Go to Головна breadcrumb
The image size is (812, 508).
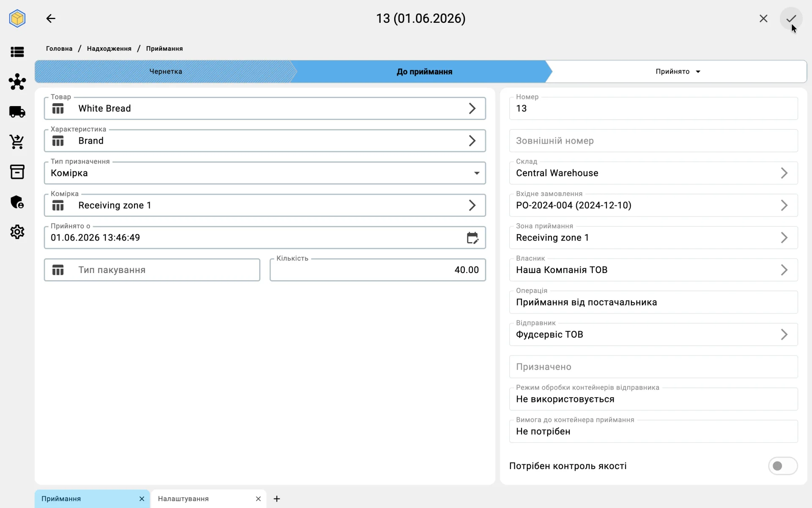[x=59, y=49]
